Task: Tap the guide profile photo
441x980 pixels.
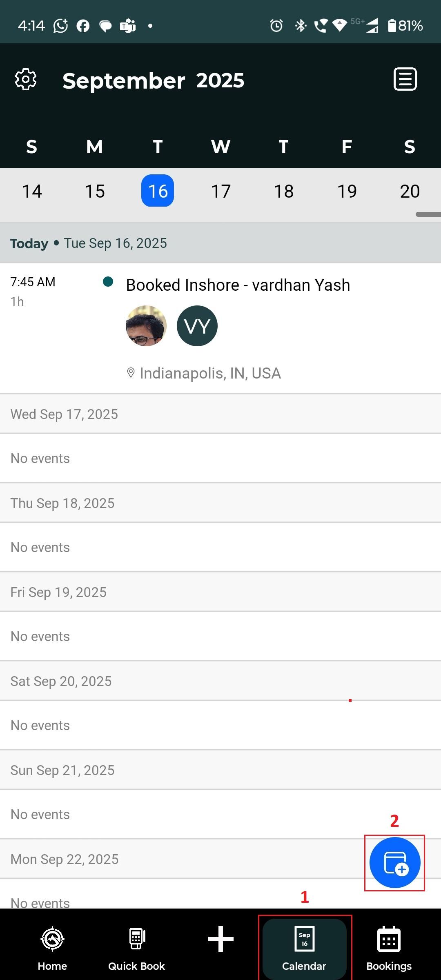Action: coord(146,326)
